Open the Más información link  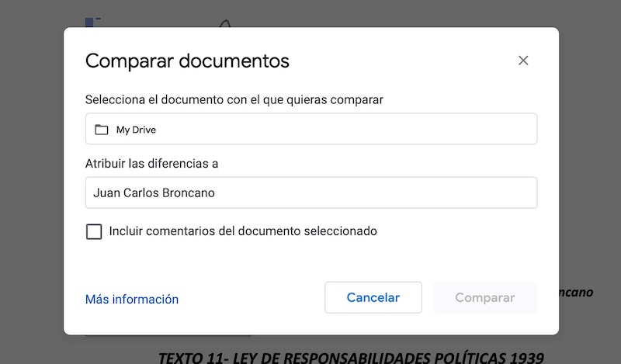[x=132, y=299]
